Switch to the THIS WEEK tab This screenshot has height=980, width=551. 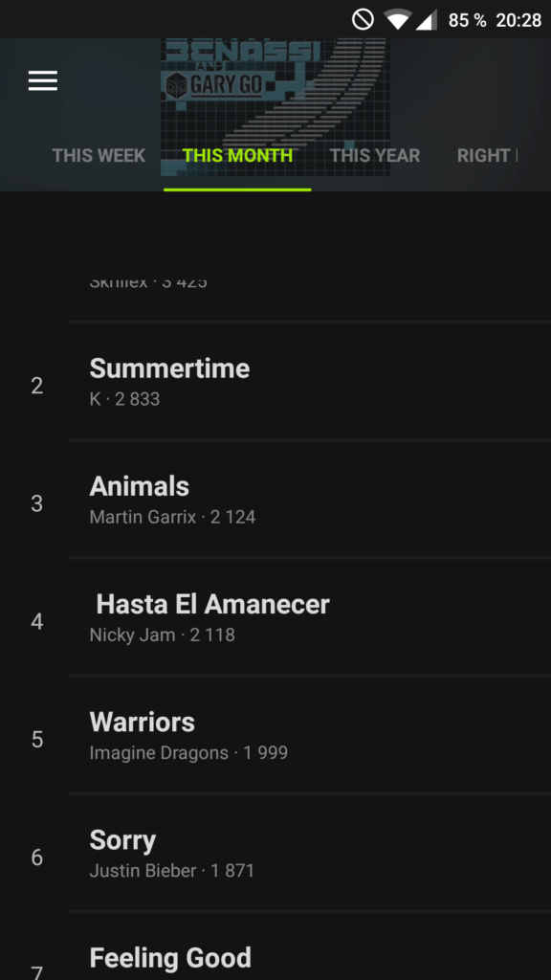99,155
